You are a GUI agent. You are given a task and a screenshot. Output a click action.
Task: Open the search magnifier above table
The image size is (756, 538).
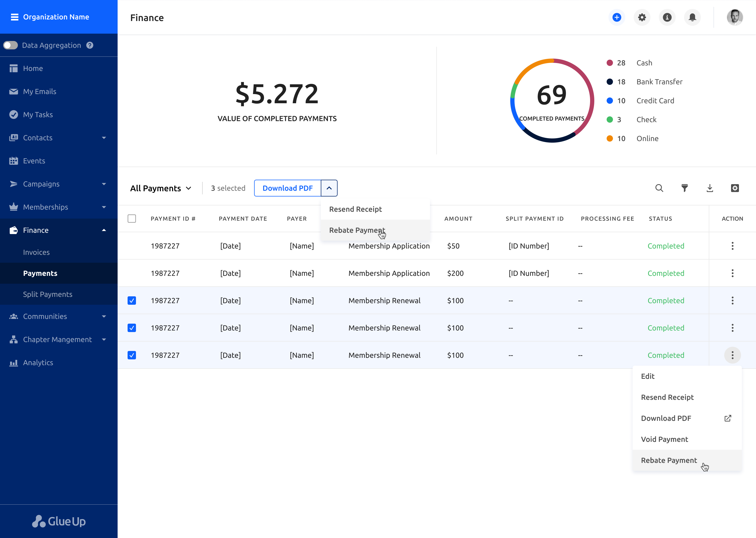click(659, 188)
